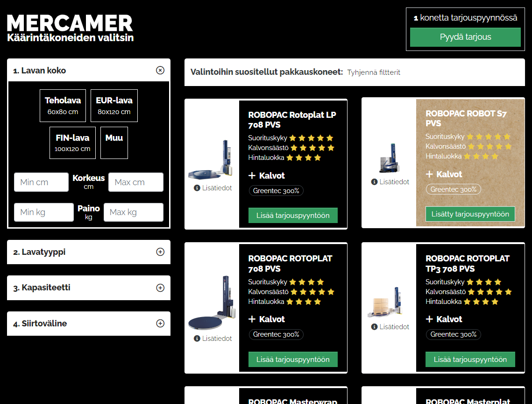
Task: Expand Kalvot plus icon on Rotoplat LP 708
Action: 252,176
